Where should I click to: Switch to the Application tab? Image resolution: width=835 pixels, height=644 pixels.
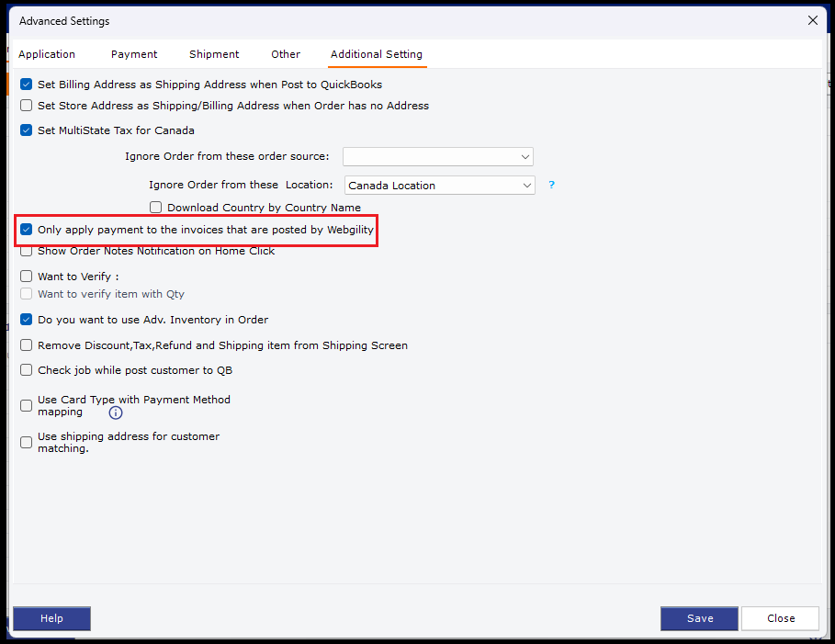tap(47, 54)
